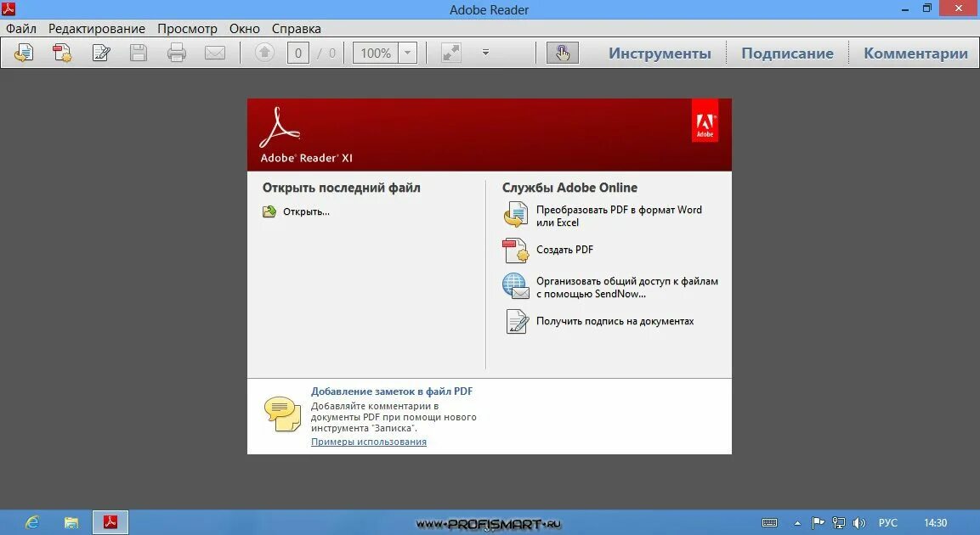
Task: Click the Fit page expand arrows icon
Action: [451, 53]
